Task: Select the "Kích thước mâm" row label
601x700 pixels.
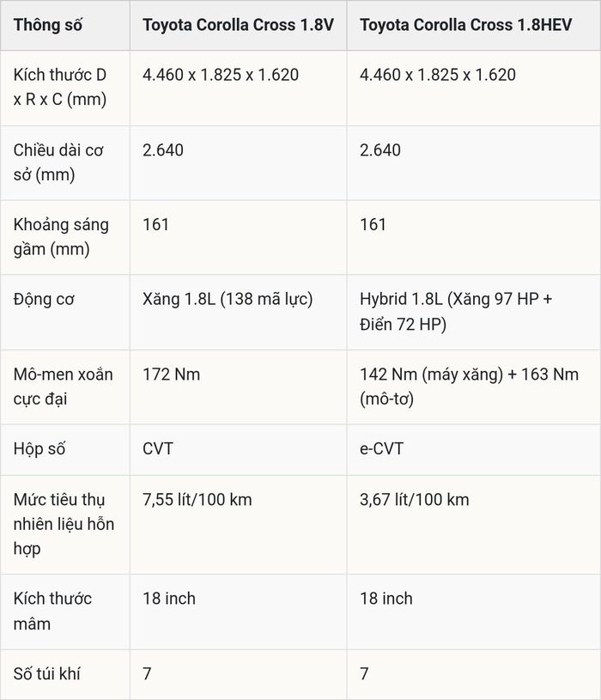Action: (x=52, y=612)
